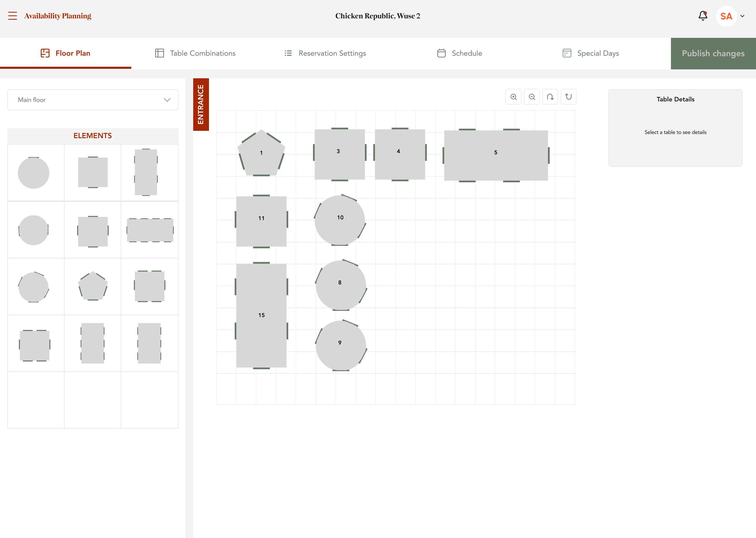756x538 pixels.
Task: Open the Special Days tab
Action: [591, 53]
